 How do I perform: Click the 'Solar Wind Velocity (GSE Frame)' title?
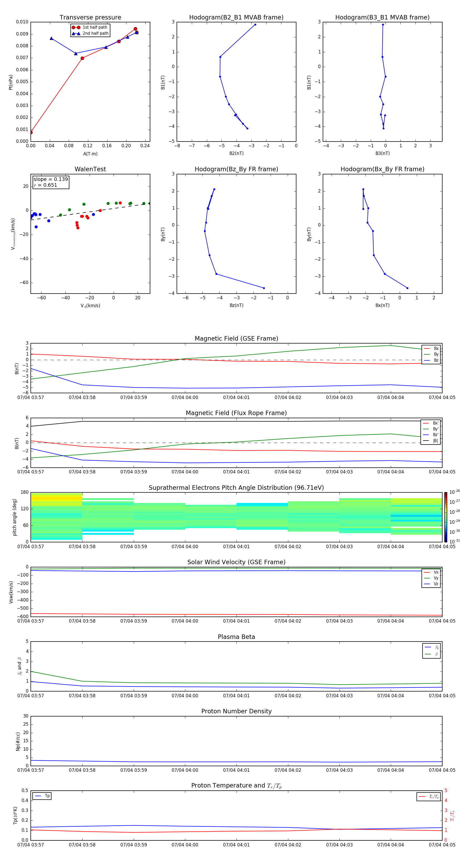[236, 562]
